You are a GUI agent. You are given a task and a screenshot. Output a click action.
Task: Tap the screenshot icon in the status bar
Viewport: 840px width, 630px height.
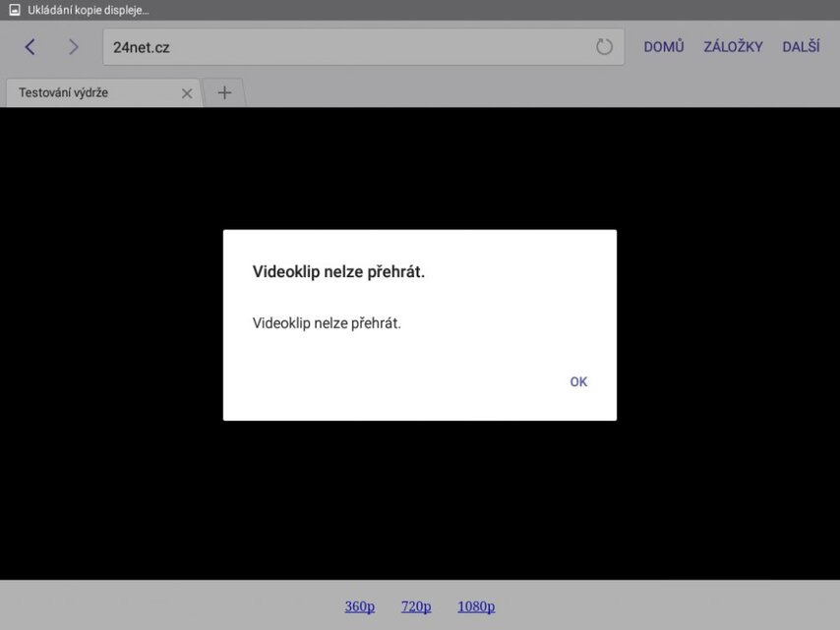click(14, 10)
